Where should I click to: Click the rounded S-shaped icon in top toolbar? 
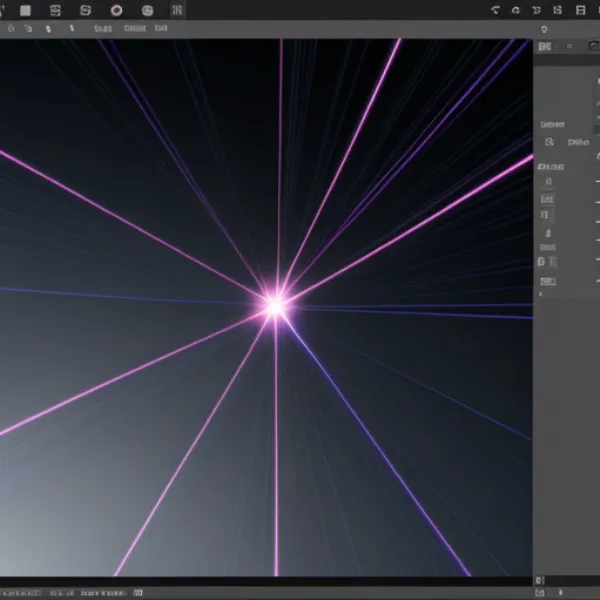[x=85, y=10]
